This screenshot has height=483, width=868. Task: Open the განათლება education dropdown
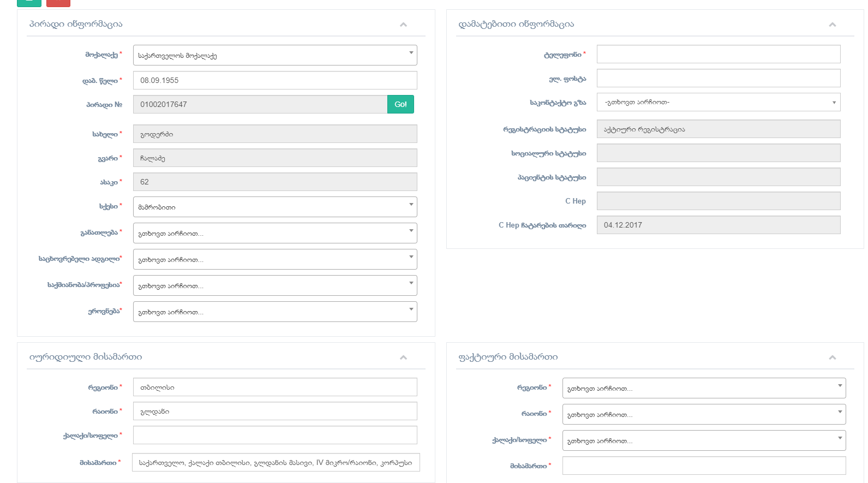point(275,233)
